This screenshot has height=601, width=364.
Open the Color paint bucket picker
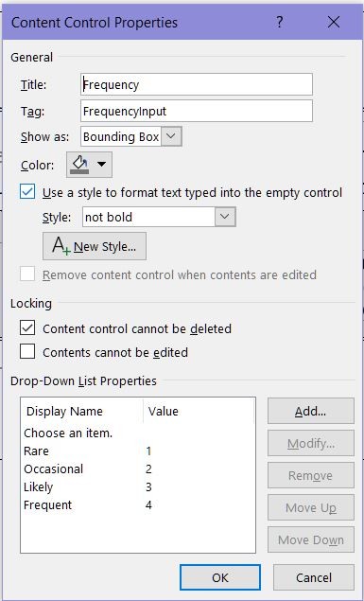pos(89,165)
